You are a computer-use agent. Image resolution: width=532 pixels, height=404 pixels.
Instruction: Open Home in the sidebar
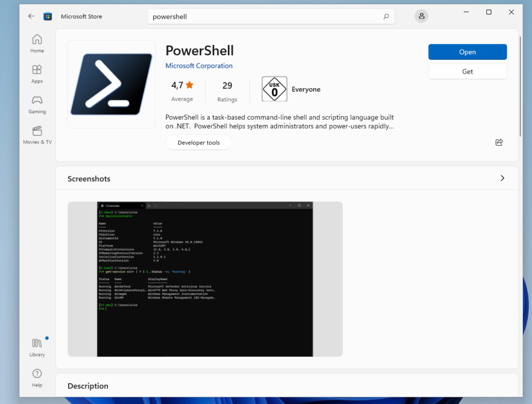[37, 44]
